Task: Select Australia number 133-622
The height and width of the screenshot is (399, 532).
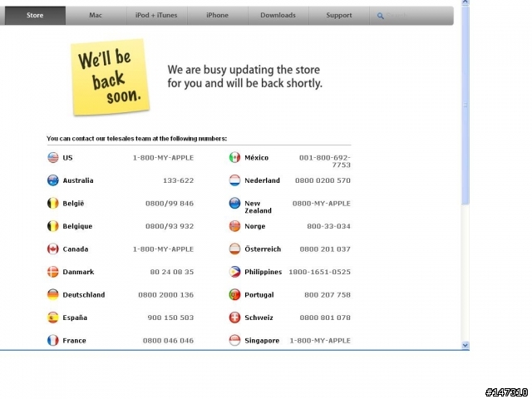Action: tap(179, 180)
